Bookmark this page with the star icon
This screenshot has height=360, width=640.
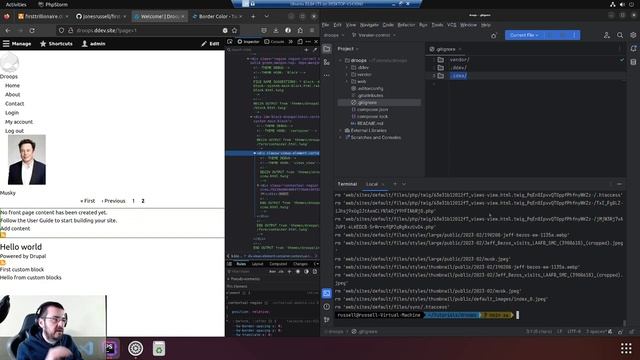234,30
